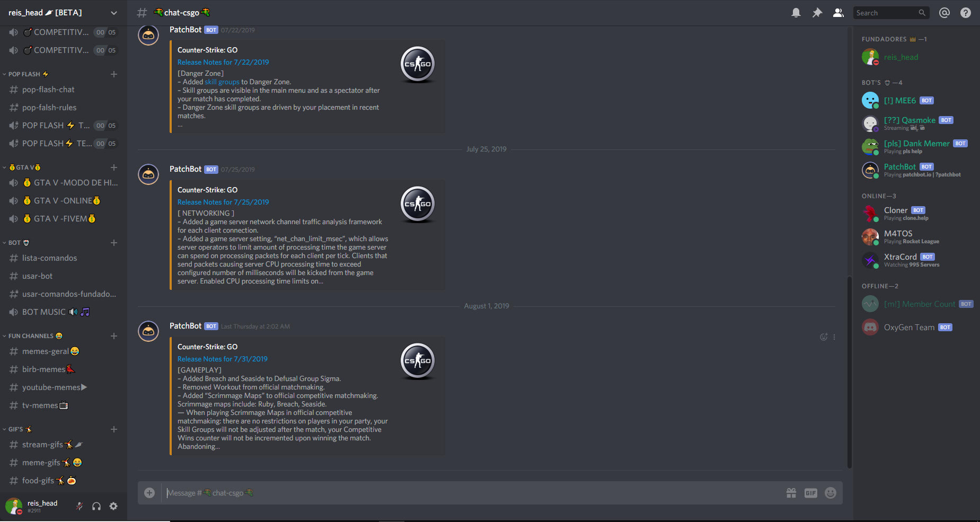The image size is (980, 522).
Task: Click the message input for chat-csgo
Action: click(472, 493)
